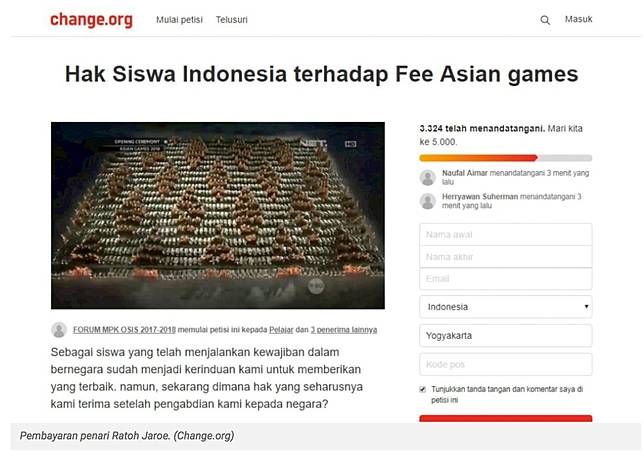This screenshot has height=452, width=644.
Task: Open the 'FORUM MPK OSIS 2017-2018' link
Action: pyautogui.click(x=124, y=330)
